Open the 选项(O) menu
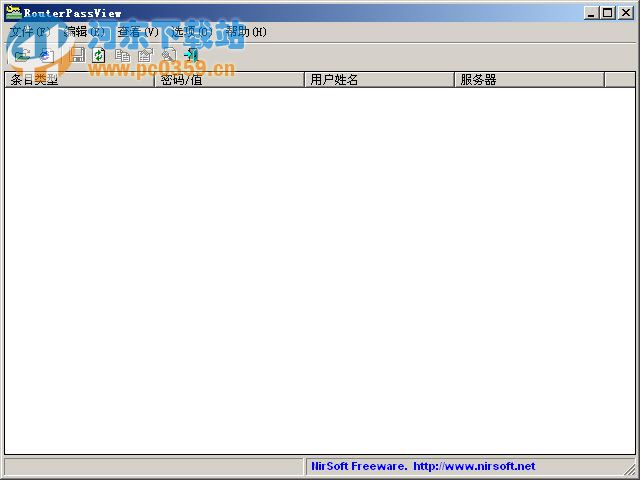 [192, 32]
